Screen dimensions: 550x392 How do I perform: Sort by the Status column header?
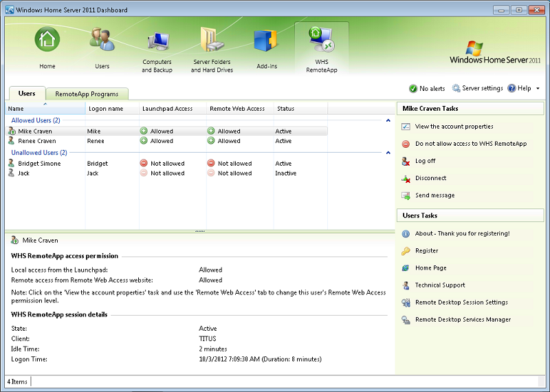click(x=300, y=109)
